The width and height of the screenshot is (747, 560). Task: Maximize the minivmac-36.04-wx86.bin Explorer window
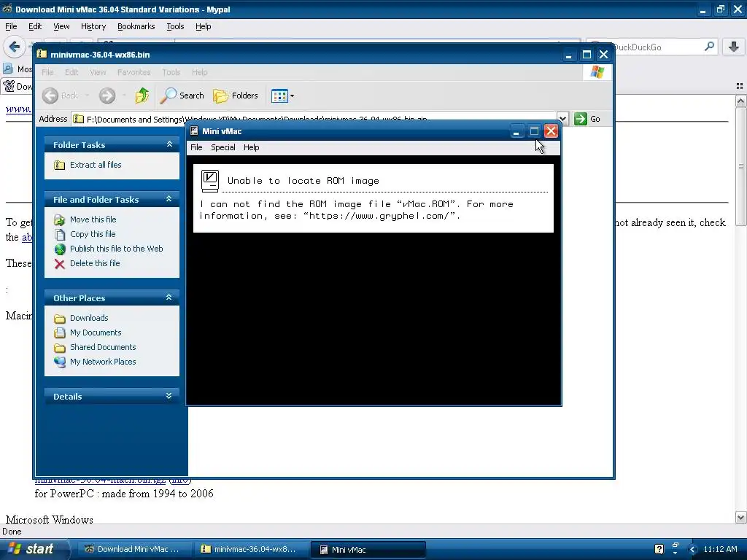[587, 55]
